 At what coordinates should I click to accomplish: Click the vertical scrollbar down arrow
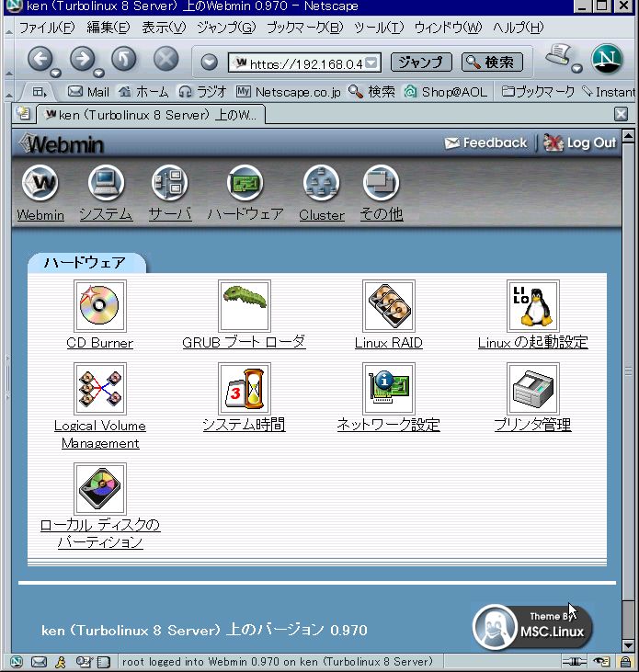[628, 645]
